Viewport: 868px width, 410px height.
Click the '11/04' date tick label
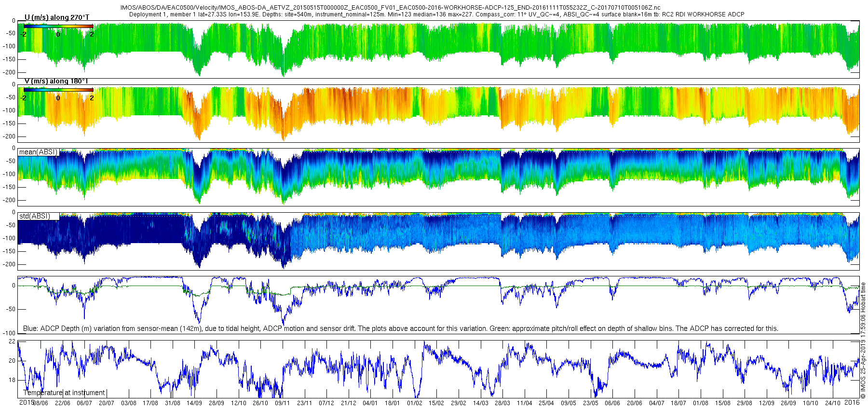(x=525, y=403)
